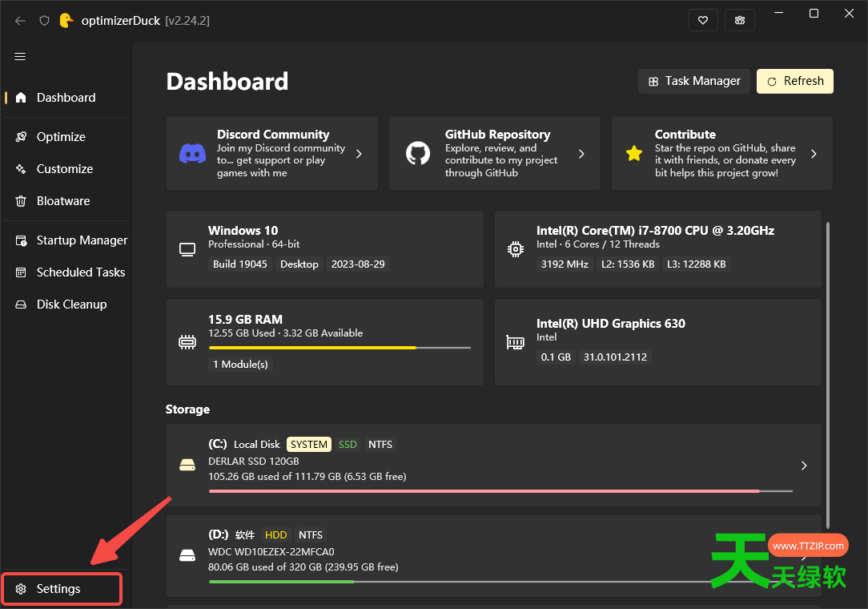Click the C: drive usage bar
The height and width of the screenshot is (609, 868).
point(501,491)
